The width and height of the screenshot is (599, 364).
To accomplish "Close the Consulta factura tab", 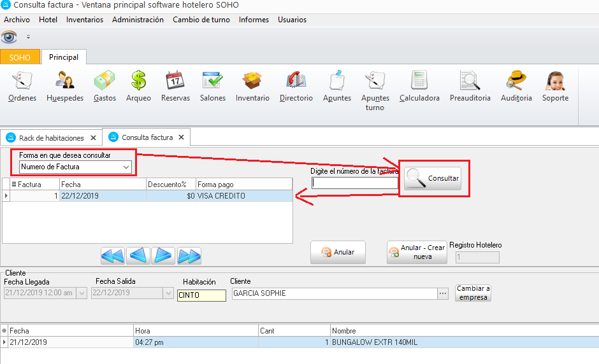I will pyautogui.click(x=182, y=137).
